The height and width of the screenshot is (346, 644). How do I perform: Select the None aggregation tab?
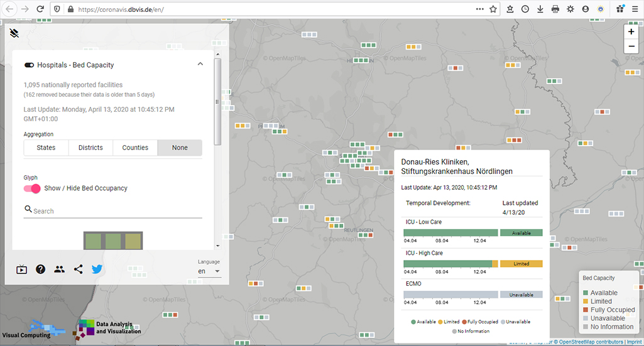coord(180,148)
